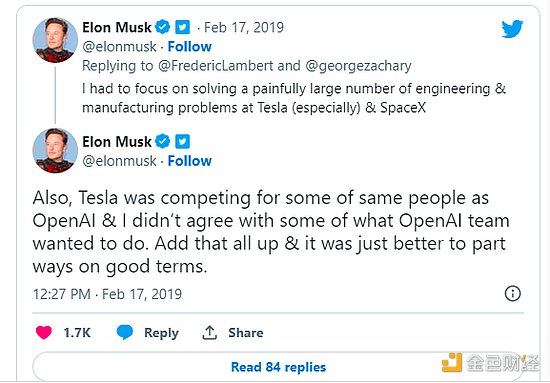Open the @georgezachary mention
Screen dimensions: 550x383
358,66
